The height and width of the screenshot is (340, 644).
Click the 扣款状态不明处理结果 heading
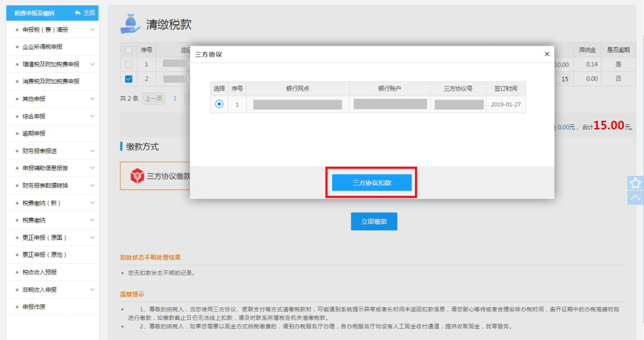(150, 257)
